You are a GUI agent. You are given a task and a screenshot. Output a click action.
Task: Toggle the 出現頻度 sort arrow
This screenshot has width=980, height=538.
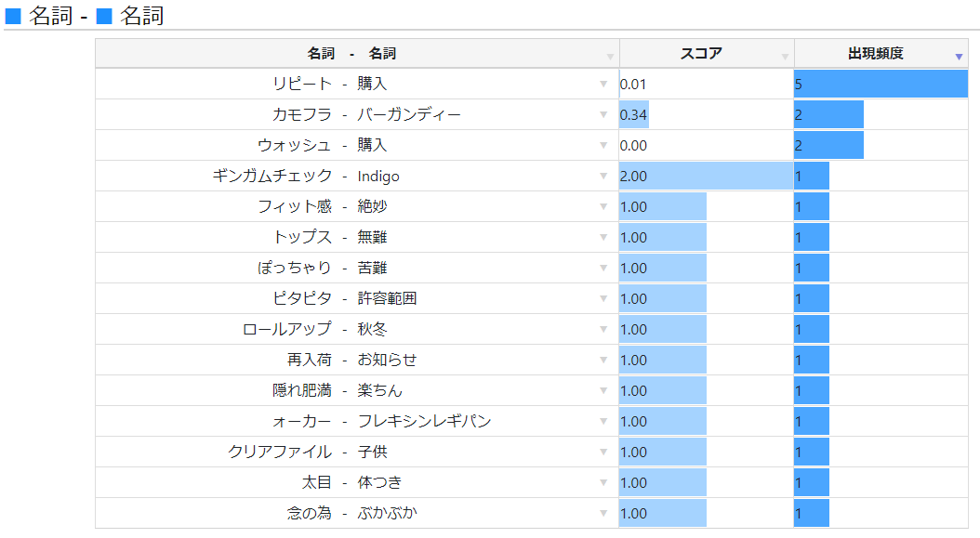pyautogui.click(x=959, y=57)
